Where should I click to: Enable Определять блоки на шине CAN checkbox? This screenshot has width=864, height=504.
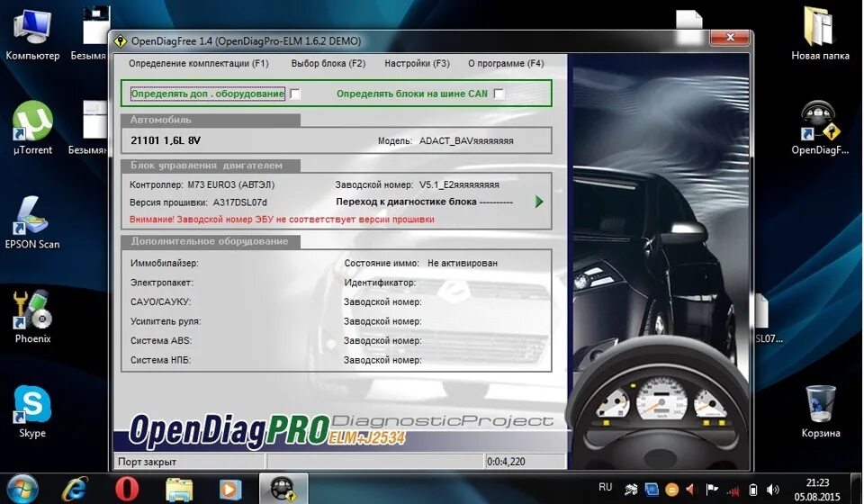[499, 94]
